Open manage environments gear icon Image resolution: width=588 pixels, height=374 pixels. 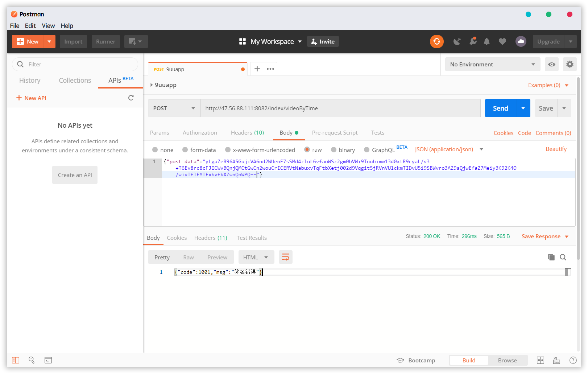[570, 64]
